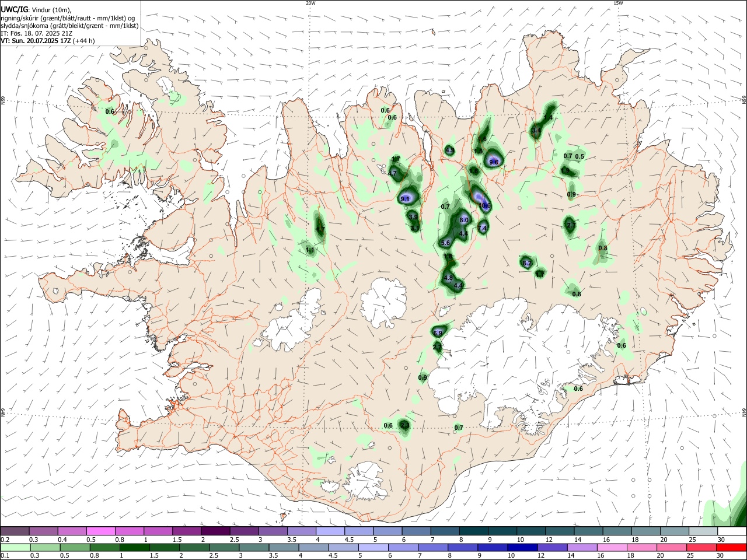This screenshot has height=560, width=747.
Task: Select the 2.3 precipitation value in the south
Action: [x=405, y=425]
